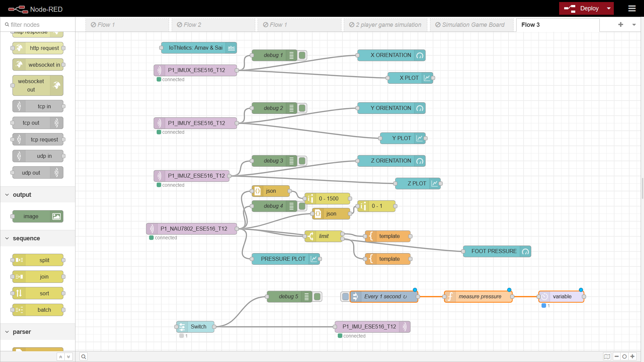Add a new flow tab with the plus icon
644x362 pixels.
point(621,24)
